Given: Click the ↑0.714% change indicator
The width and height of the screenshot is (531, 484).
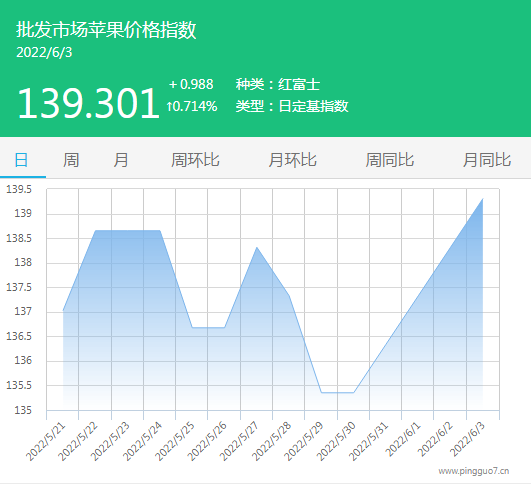Looking at the screenshot, I should point(192,106).
